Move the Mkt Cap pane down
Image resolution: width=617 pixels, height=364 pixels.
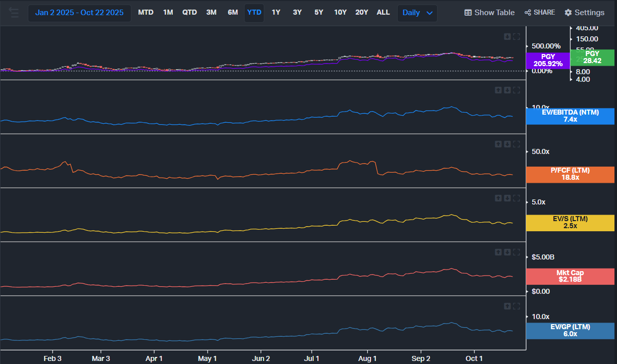pyautogui.click(x=507, y=252)
